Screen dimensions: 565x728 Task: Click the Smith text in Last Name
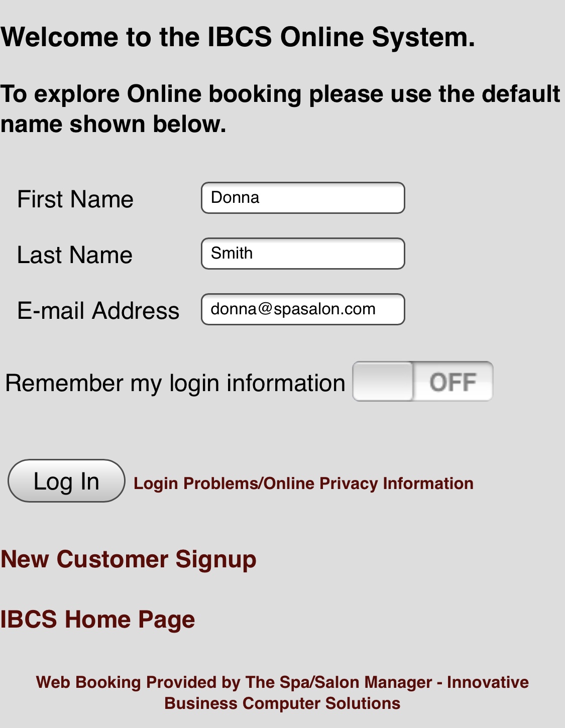pyautogui.click(x=232, y=253)
